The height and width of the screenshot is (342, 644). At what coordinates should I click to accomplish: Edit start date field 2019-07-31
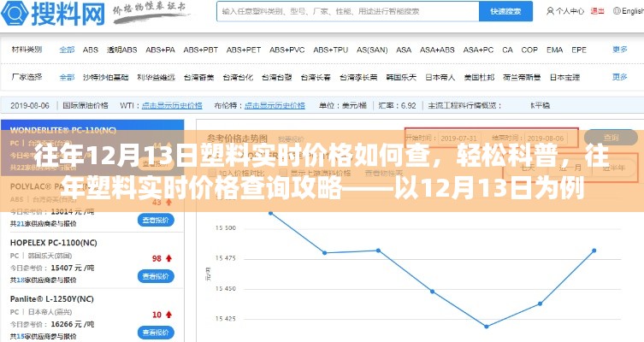pos(458,139)
